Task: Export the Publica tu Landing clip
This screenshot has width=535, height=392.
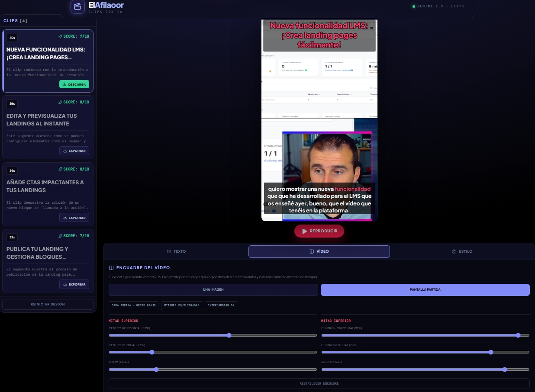Action: pyautogui.click(x=74, y=284)
